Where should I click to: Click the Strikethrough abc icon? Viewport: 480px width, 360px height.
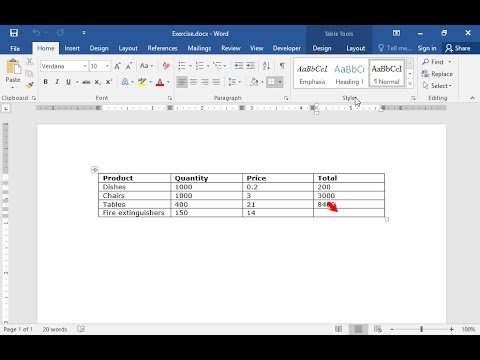coord(86,82)
